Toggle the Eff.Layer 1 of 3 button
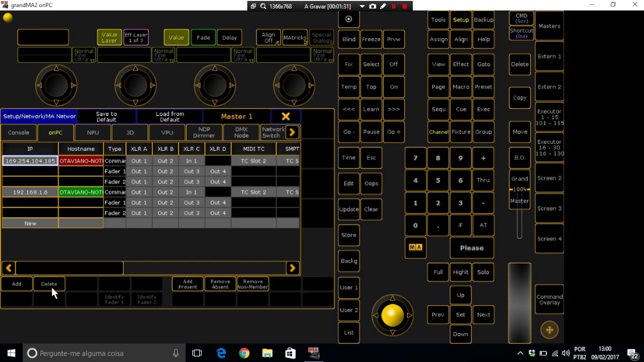The image size is (644, 362). (x=136, y=38)
